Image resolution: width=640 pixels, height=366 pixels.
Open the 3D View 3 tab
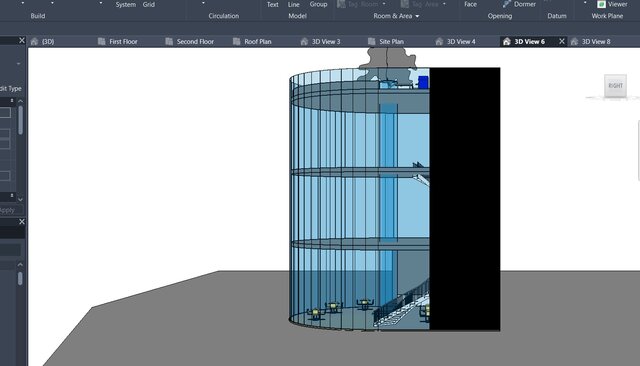click(326, 41)
